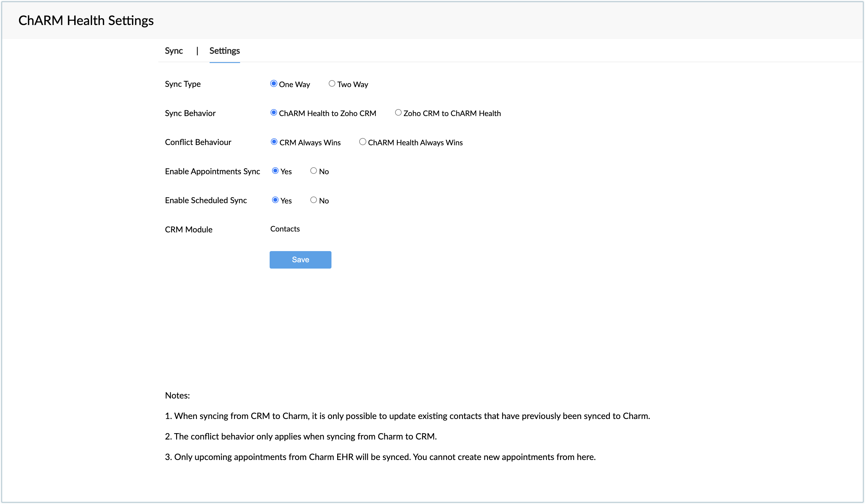Switch to the Sync tab
The image size is (865, 504).
point(174,51)
